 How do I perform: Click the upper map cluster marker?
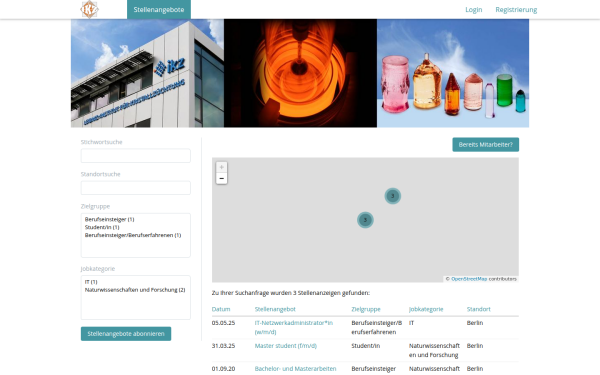click(x=393, y=196)
